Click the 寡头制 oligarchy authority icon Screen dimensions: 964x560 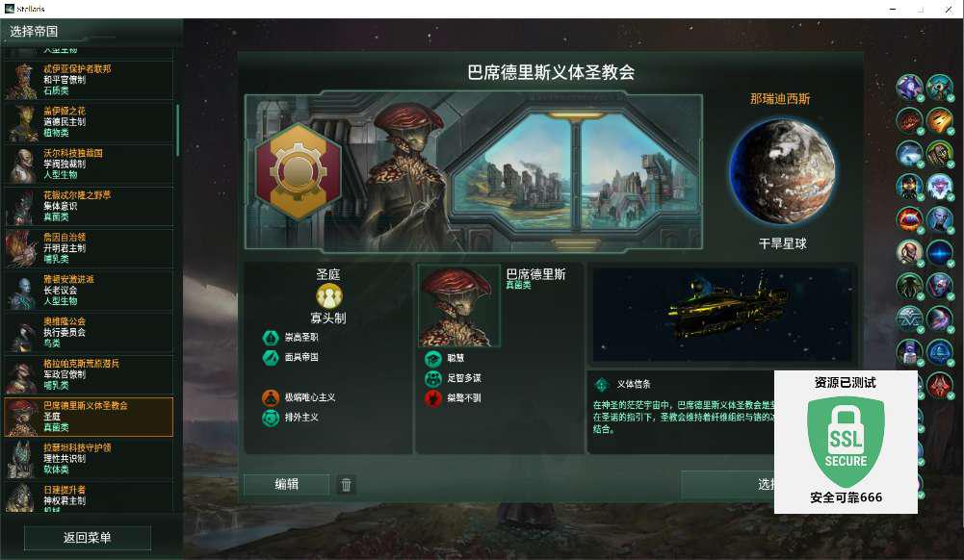coord(329,296)
